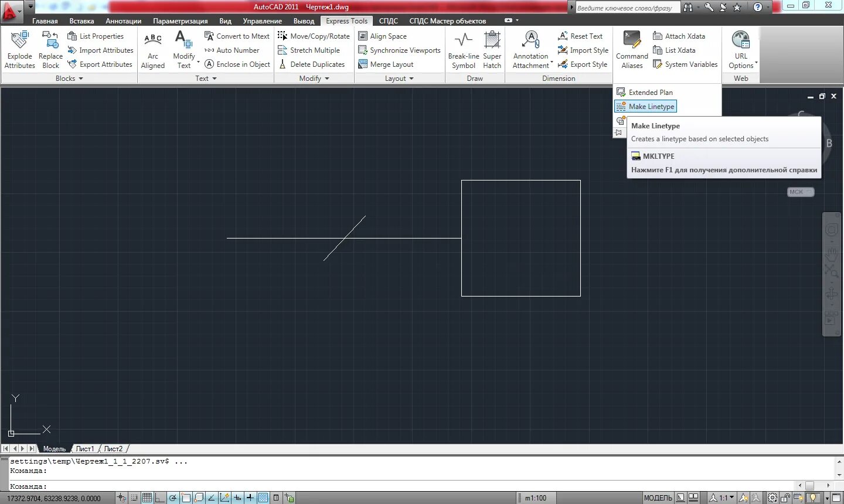Click the МОДЕЛЬ status bar button

coord(658,498)
